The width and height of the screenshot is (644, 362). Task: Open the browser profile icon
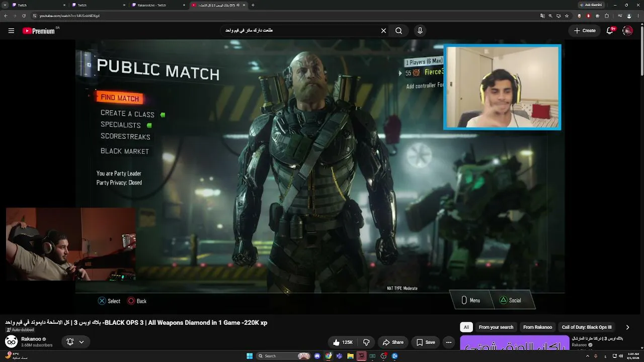[629, 16]
